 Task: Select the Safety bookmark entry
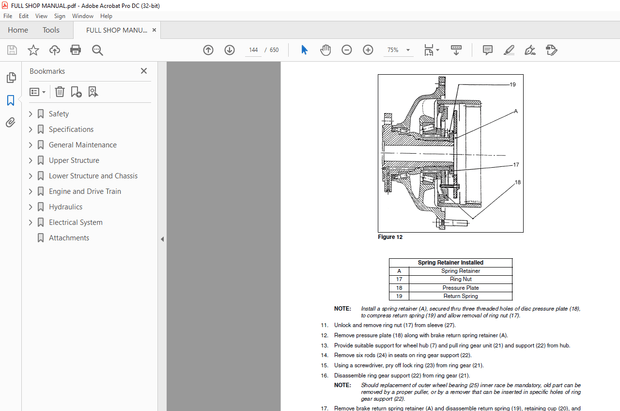pyautogui.click(x=59, y=114)
